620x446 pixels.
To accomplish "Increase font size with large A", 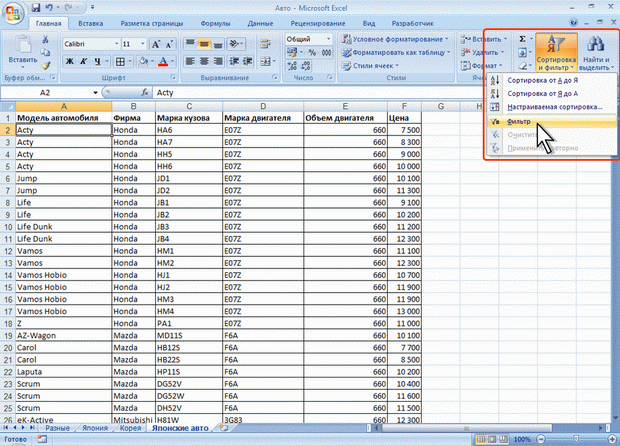I will (x=156, y=44).
